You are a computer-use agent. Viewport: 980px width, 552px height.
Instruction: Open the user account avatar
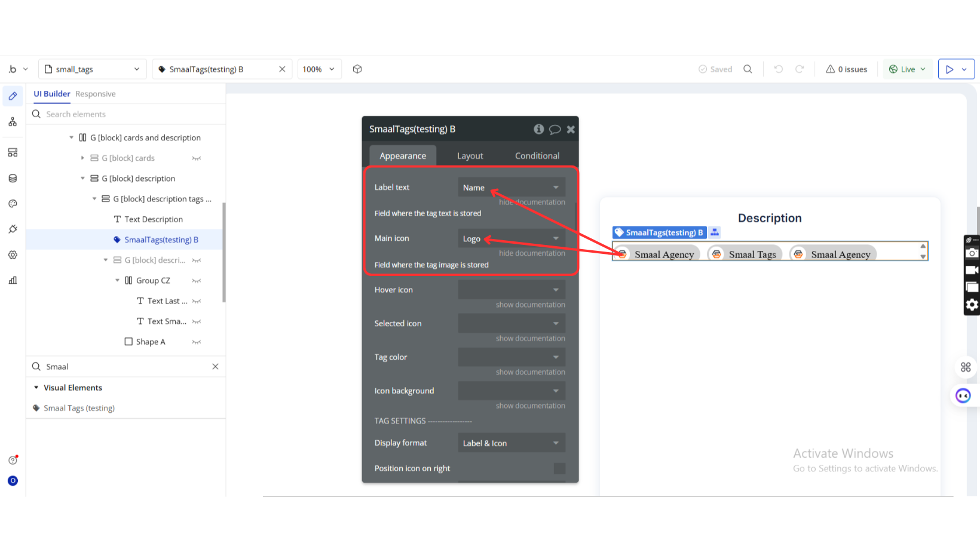tap(13, 481)
